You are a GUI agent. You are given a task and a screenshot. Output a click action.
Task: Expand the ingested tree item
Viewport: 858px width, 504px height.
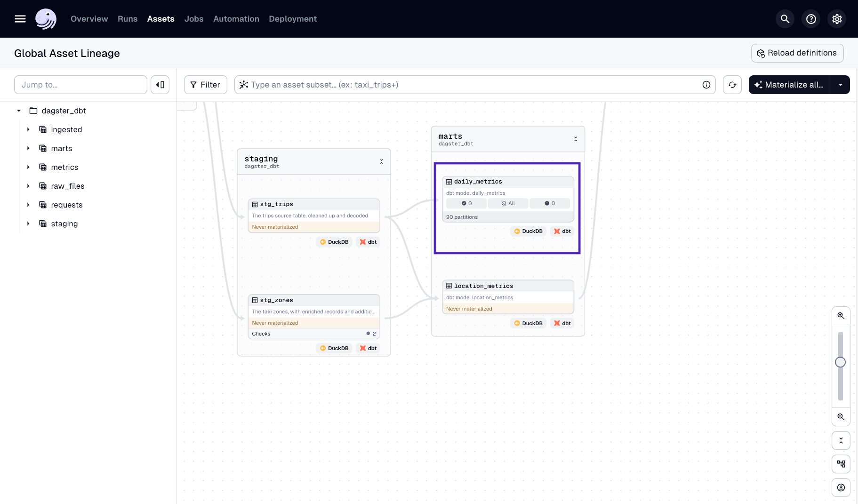(28, 129)
